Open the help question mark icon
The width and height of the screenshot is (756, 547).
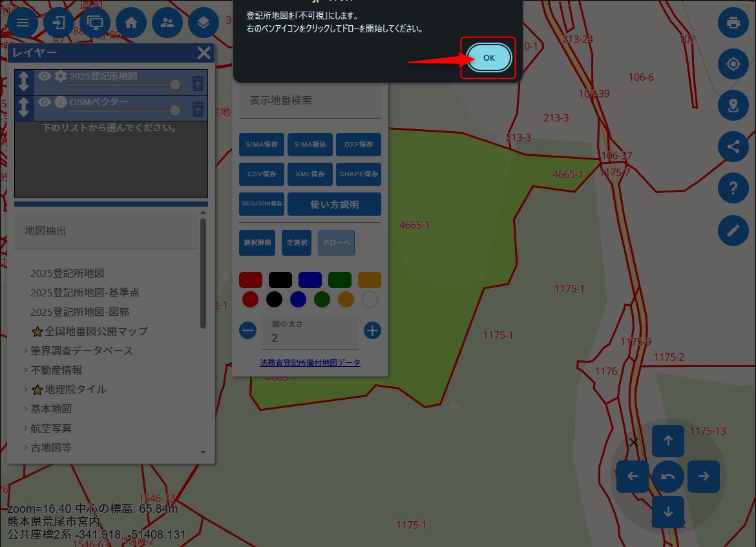(733, 189)
